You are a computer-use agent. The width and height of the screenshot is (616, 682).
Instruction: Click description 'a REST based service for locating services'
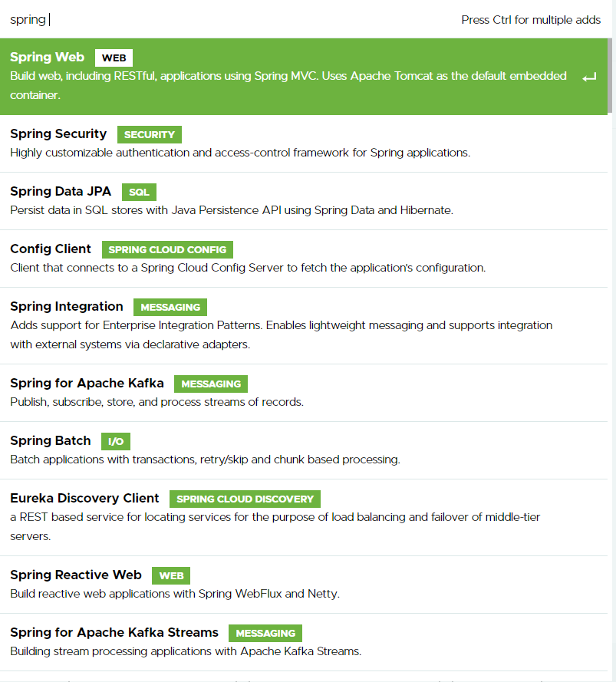click(275, 527)
